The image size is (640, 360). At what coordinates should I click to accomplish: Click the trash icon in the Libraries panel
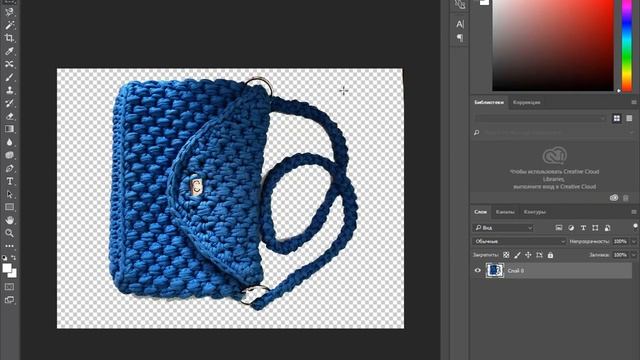(x=626, y=198)
